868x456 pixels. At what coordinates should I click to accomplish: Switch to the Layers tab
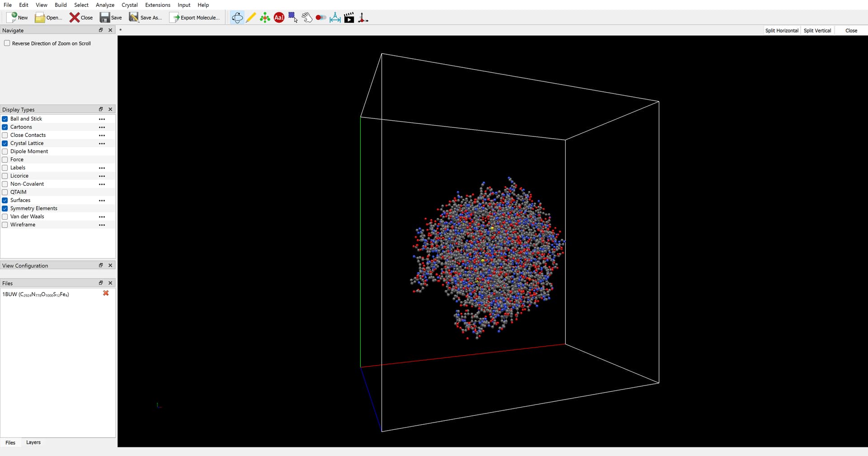click(x=33, y=442)
